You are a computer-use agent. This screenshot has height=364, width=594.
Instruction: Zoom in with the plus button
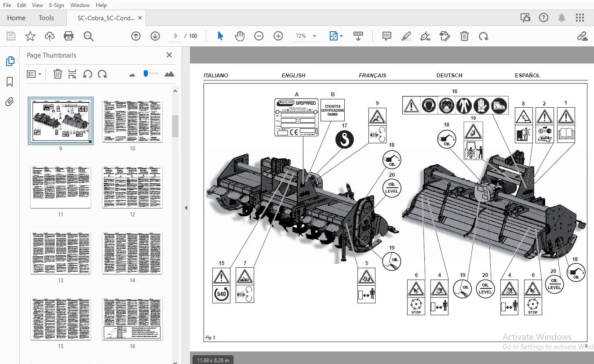[x=278, y=36]
